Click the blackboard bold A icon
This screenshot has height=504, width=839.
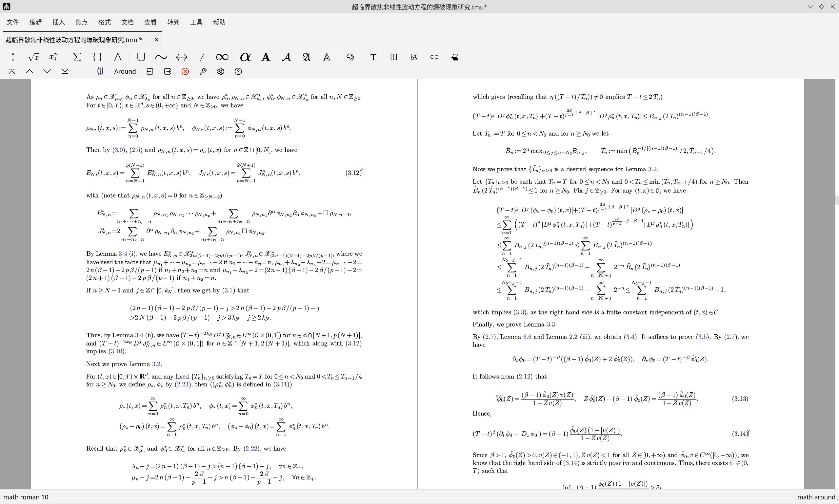pos(327,57)
